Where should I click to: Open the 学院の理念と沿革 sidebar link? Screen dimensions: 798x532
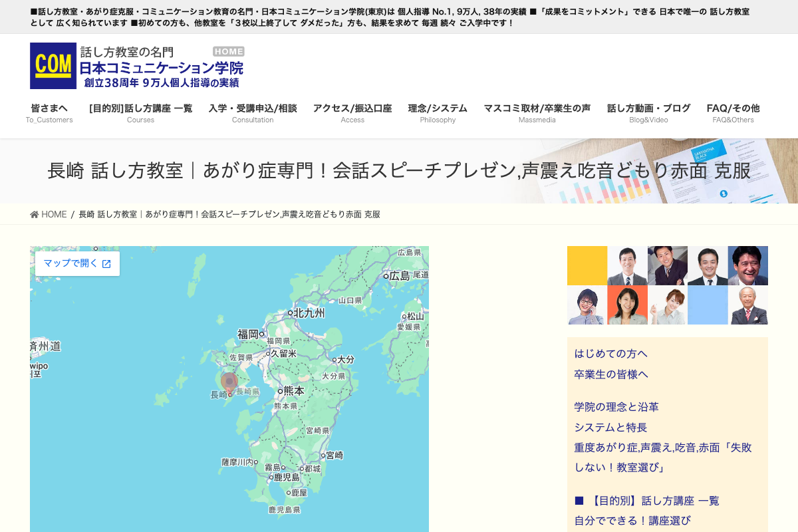pos(616,406)
